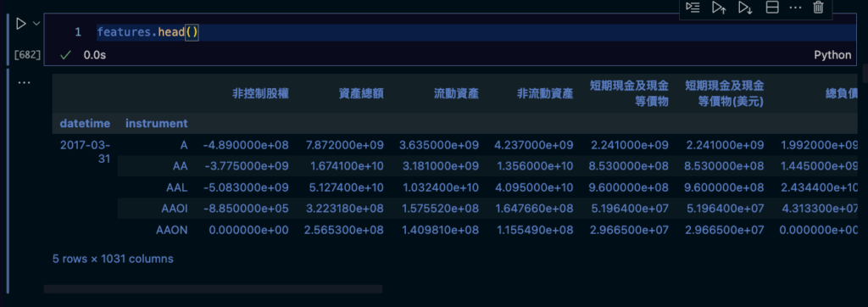The width and height of the screenshot is (868, 307).
Task: Click cell value 2.565300e+08
Action: [x=344, y=230]
